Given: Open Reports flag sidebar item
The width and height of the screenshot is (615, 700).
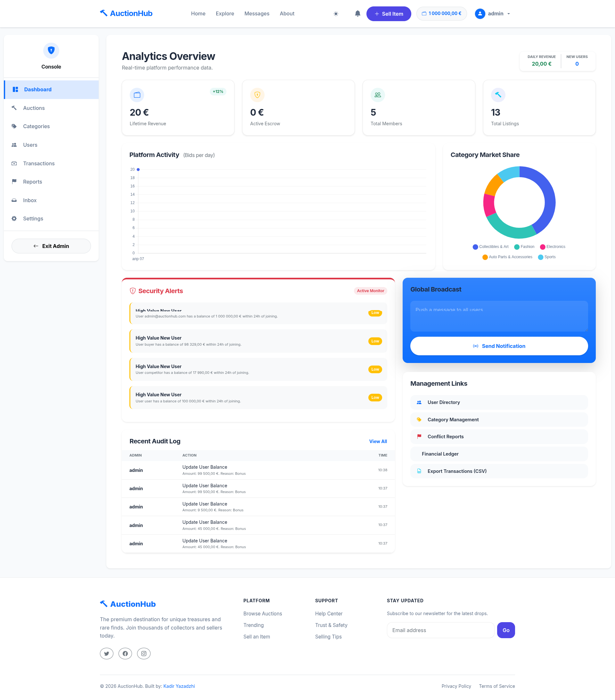Looking at the screenshot, I should 51,182.
